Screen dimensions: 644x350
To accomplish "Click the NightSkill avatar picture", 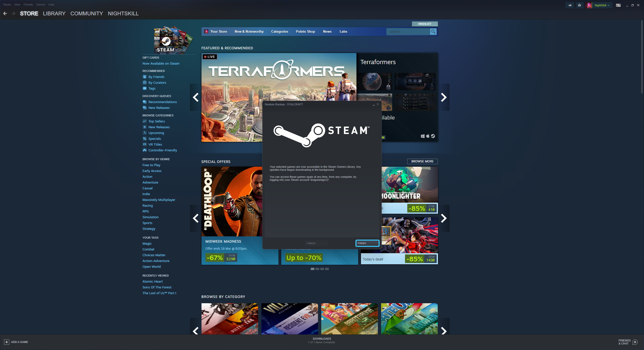I will [x=589, y=5].
